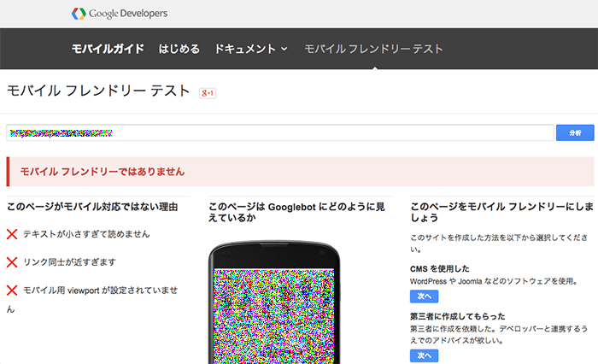
Task: Click red X beside モバイル用 viewport warning
Action: [12, 291]
